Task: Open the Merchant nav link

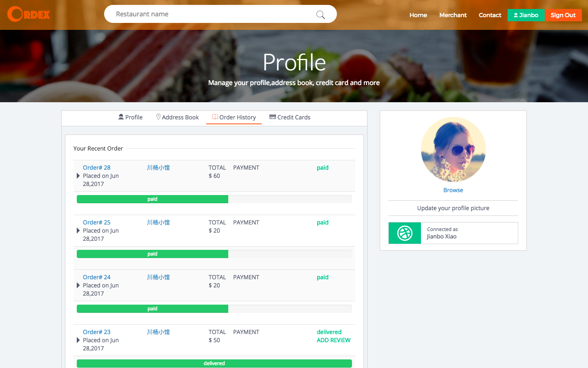Action: (x=453, y=15)
